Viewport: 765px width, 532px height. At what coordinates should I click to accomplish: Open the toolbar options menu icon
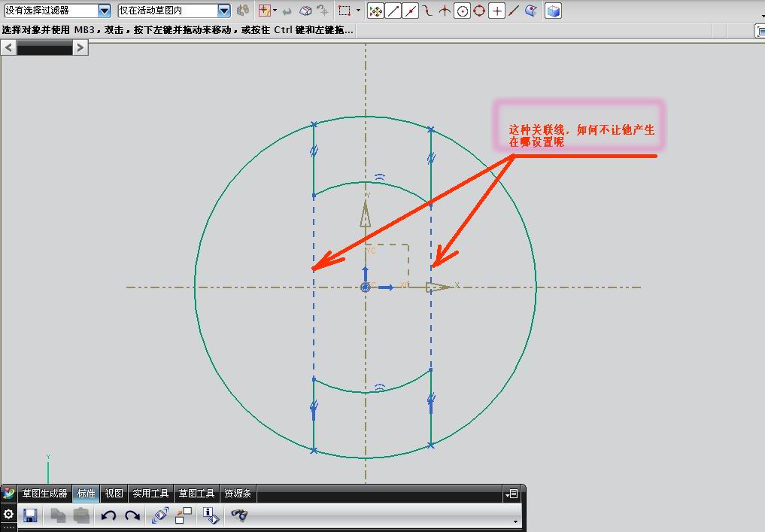[511, 494]
